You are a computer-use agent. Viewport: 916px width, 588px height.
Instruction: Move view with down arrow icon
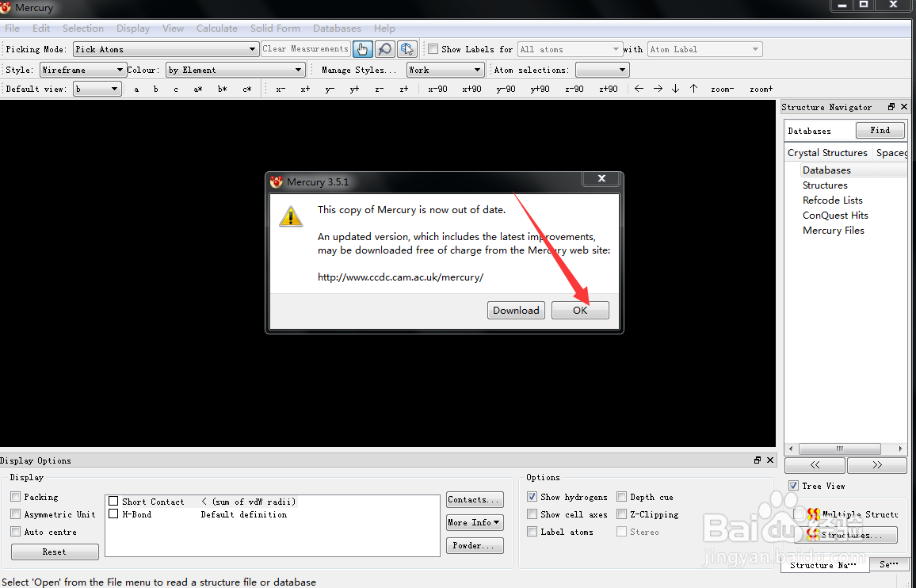click(675, 89)
